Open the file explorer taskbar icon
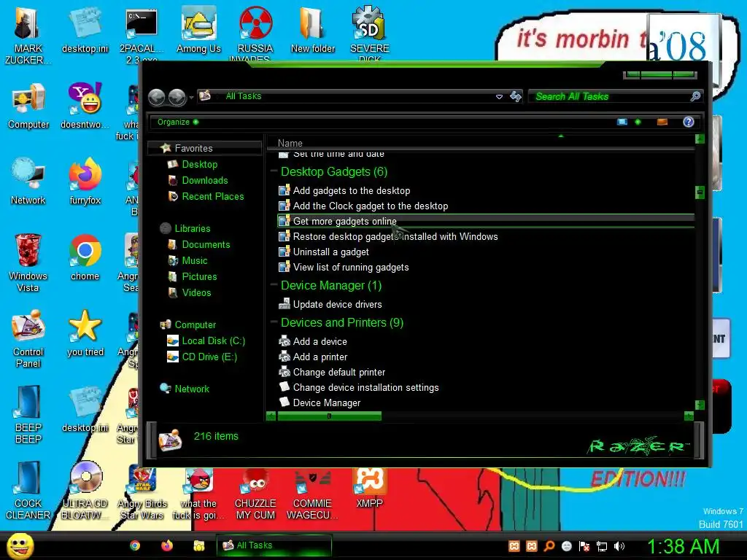 [x=198, y=545]
